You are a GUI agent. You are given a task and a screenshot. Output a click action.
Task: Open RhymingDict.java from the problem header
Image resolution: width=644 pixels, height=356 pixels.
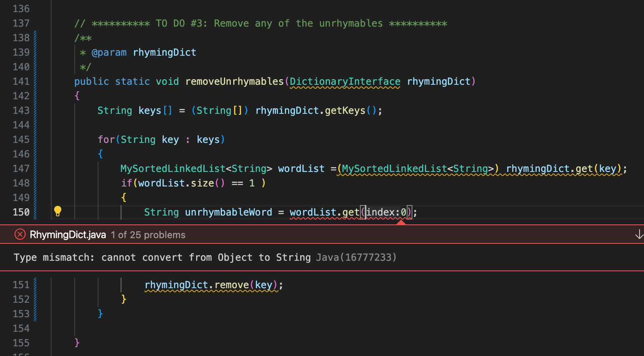pos(68,235)
